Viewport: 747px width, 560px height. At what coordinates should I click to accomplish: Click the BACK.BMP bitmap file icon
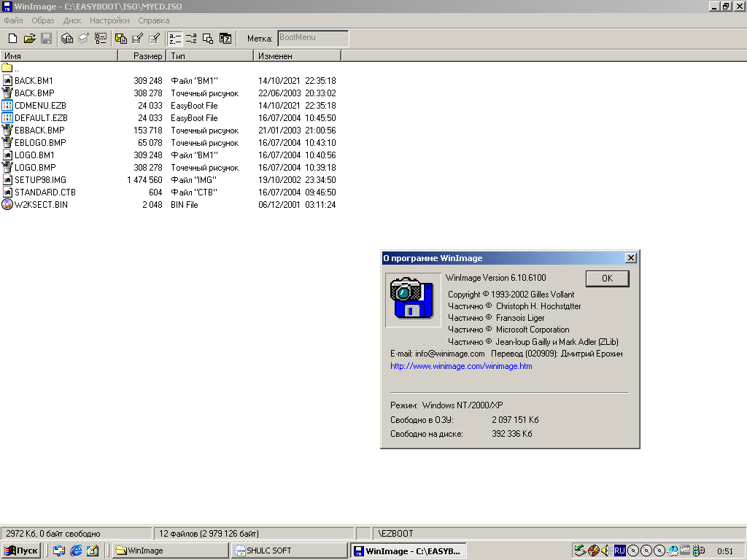7,93
